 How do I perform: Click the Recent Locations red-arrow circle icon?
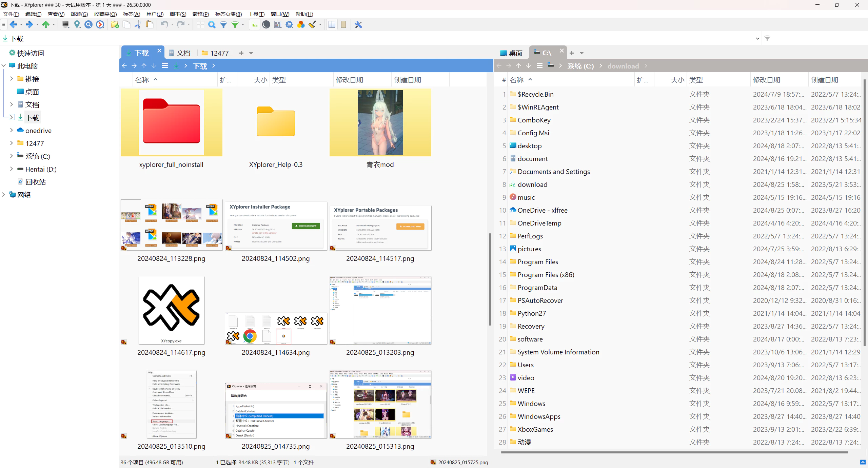[x=100, y=24]
